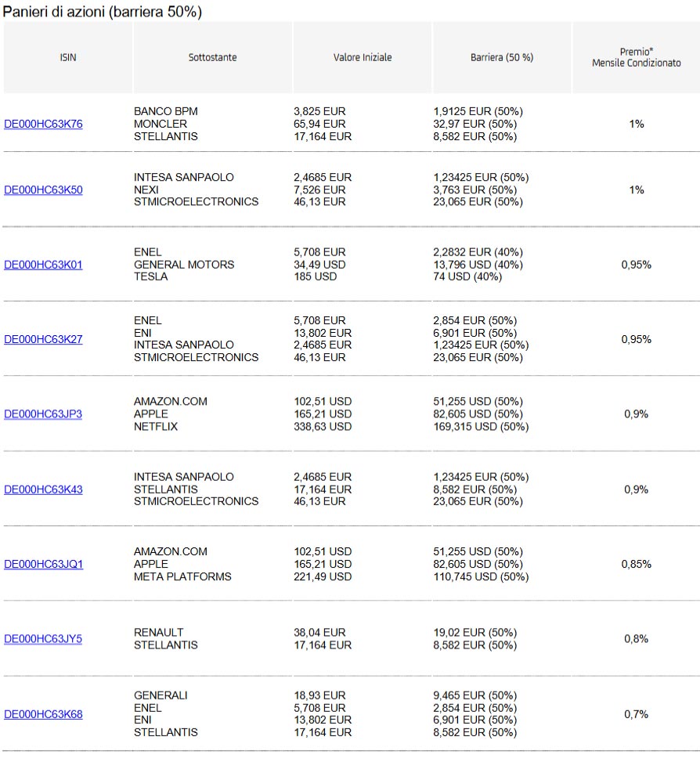Screen dimensions: 700x762
Task: Open ISIN link DE000HC63K76
Action: pos(43,124)
